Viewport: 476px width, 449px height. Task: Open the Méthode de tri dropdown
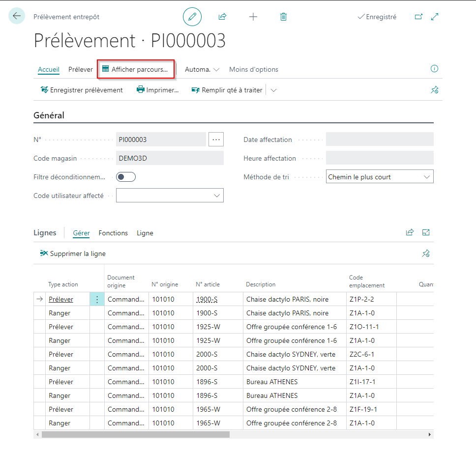click(x=380, y=177)
